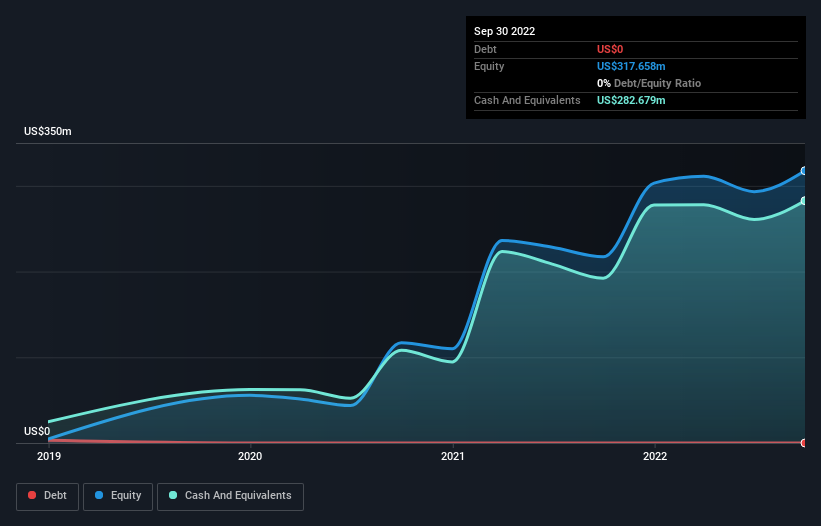Select the Equity endpoint marker on chart

(804, 171)
